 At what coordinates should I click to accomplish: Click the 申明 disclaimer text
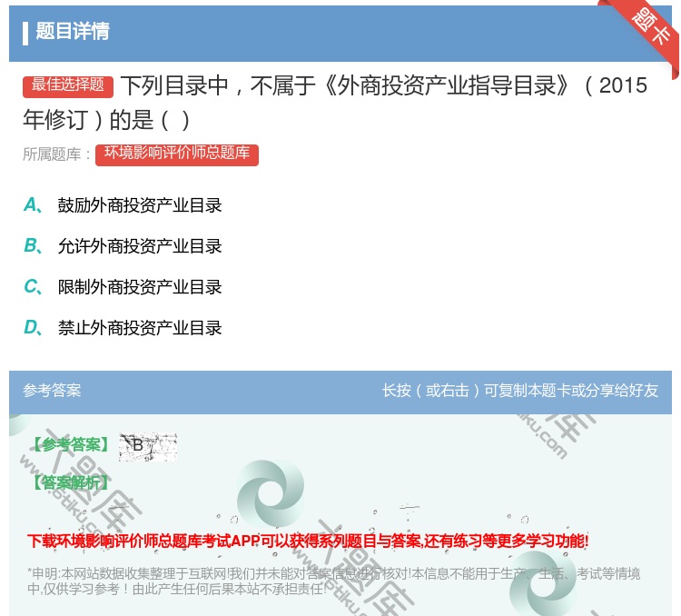click(333, 581)
